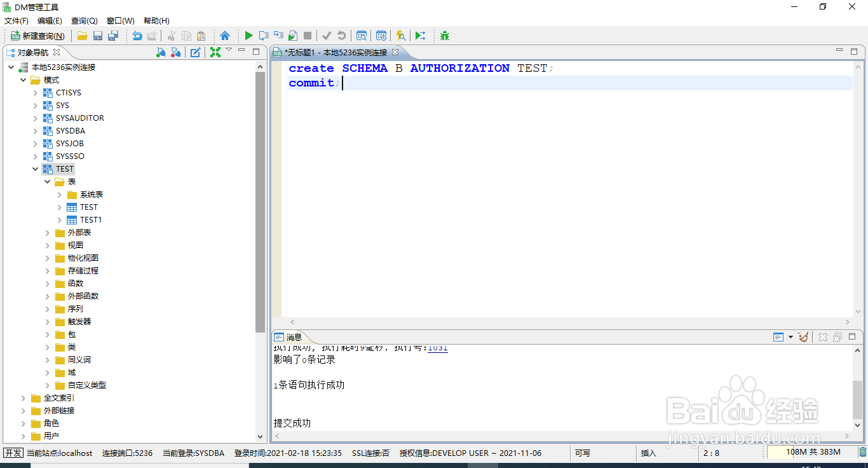This screenshot has height=468, width=868.
Task: Click the home icon in the toolbar
Action: [225, 36]
